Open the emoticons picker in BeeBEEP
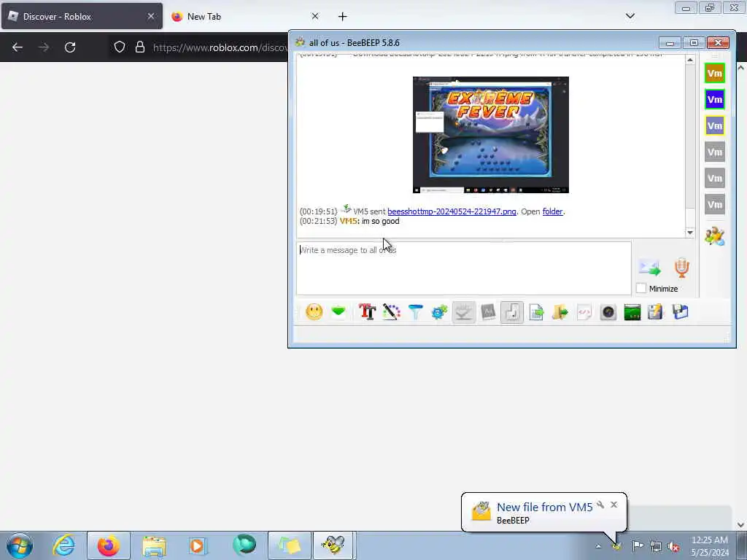The width and height of the screenshot is (747, 560). (x=314, y=312)
